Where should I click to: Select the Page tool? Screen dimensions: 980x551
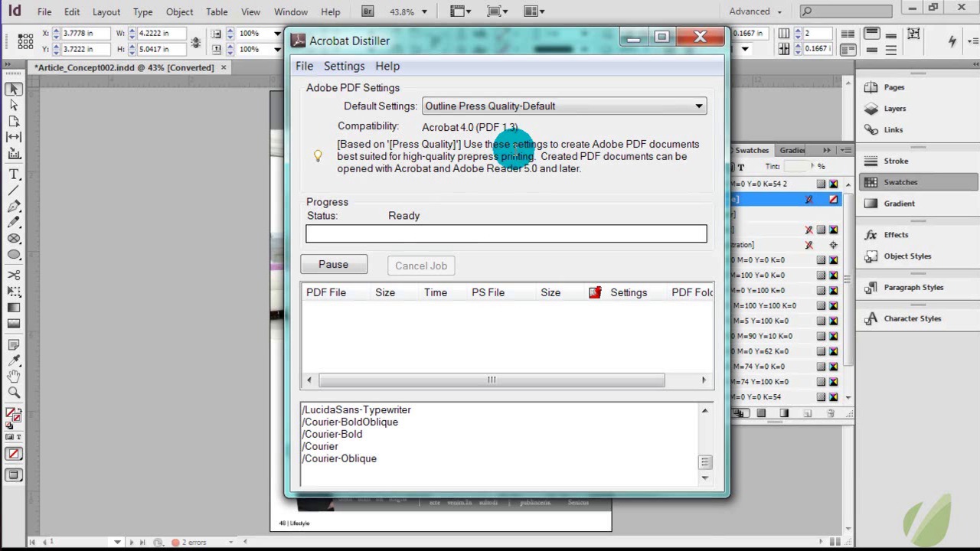14,121
